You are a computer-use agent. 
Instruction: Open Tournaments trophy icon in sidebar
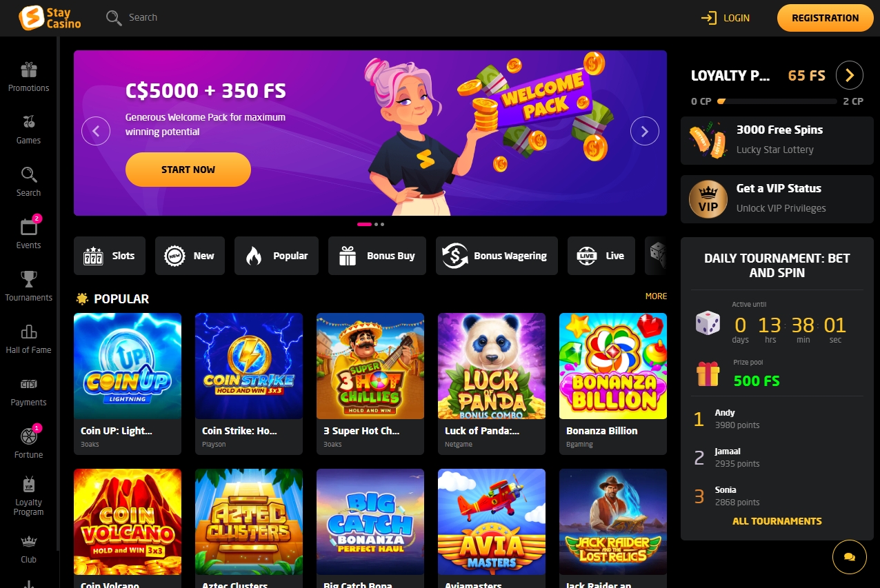click(x=29, y=279)
